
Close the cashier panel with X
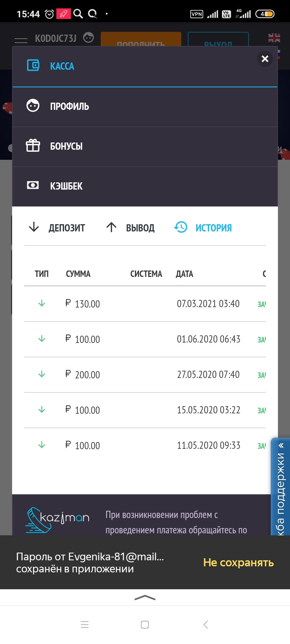(265, 59)
